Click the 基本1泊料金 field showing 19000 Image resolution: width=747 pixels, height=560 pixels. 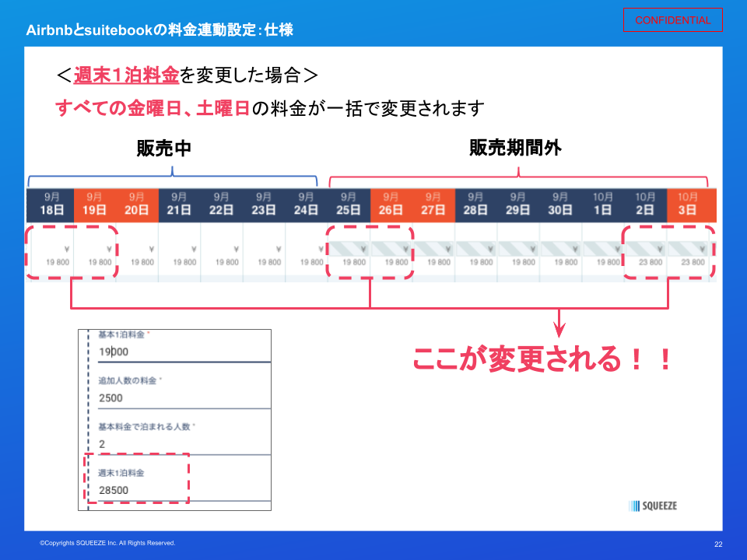(184, 352)
